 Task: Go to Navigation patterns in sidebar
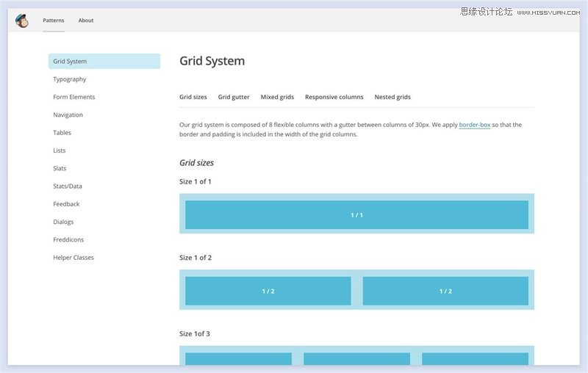[68, 115]
